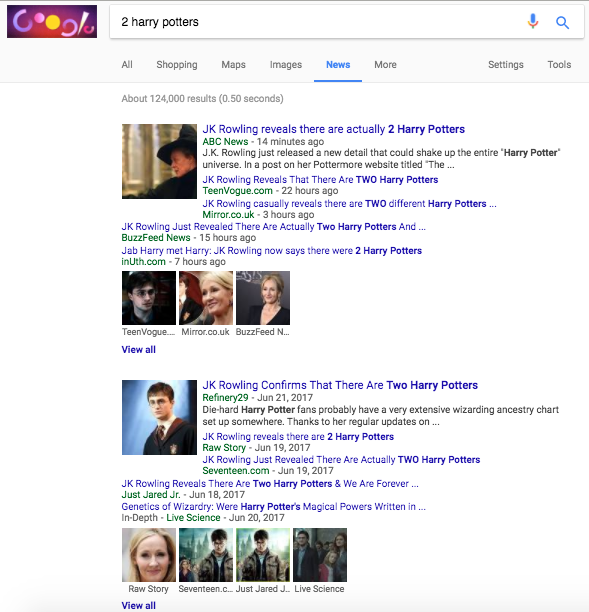Click the Live Science image thumbnail
This screenshot has width=589, height=612.
tap(320, 555)
